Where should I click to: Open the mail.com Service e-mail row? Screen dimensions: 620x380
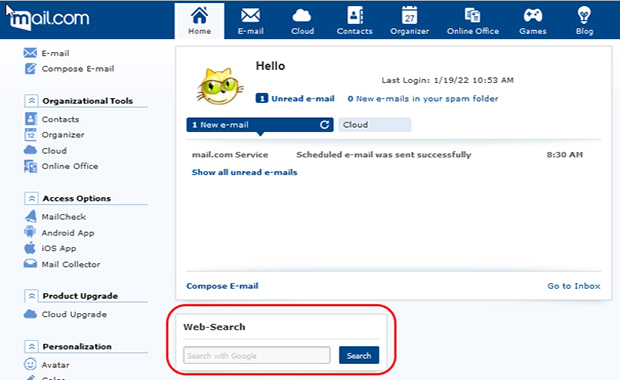[x=388, y=155]
